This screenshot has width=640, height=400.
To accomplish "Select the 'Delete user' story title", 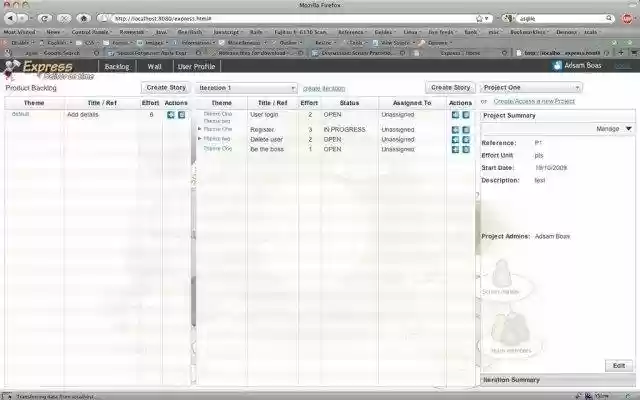I will click(x=267, y=140).
